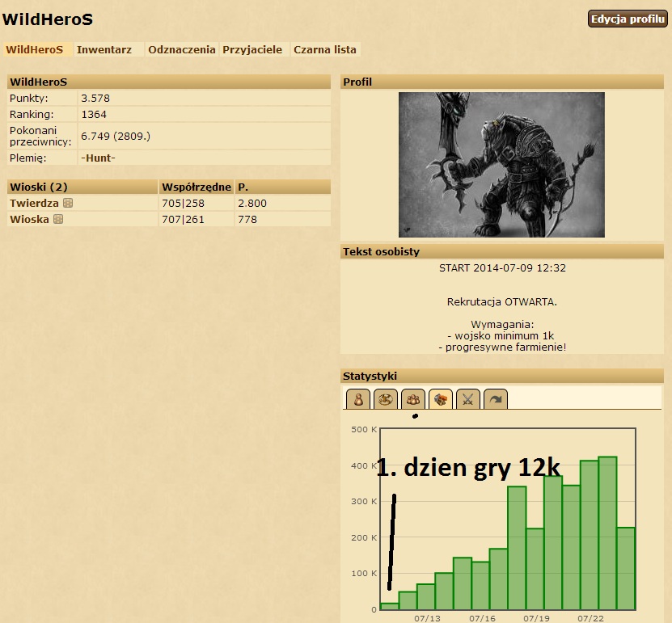Click the 07/22 axis date label

point(590,618)
